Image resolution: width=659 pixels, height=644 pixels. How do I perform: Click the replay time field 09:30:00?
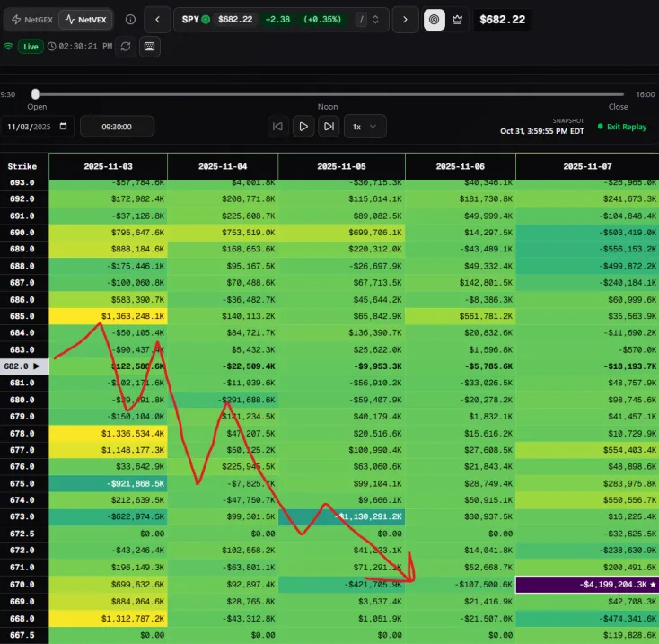pos(117,127)
